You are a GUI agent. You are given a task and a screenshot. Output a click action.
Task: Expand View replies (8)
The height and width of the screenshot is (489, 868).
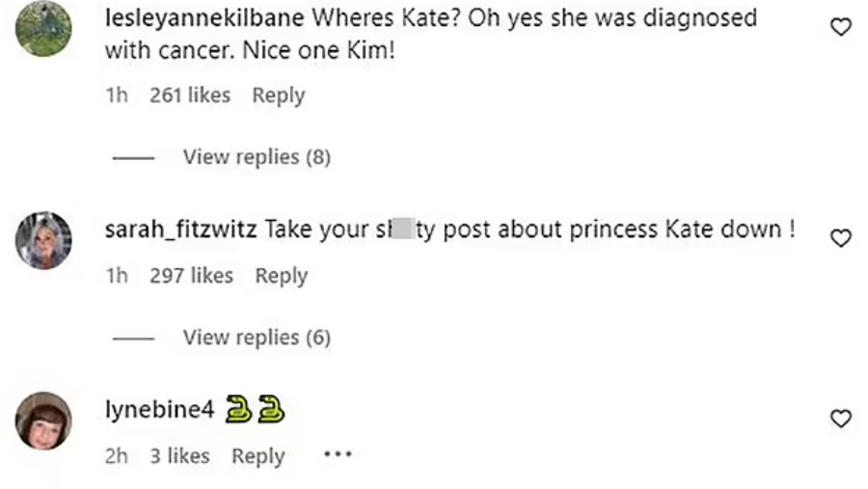(x=257, y=156)
